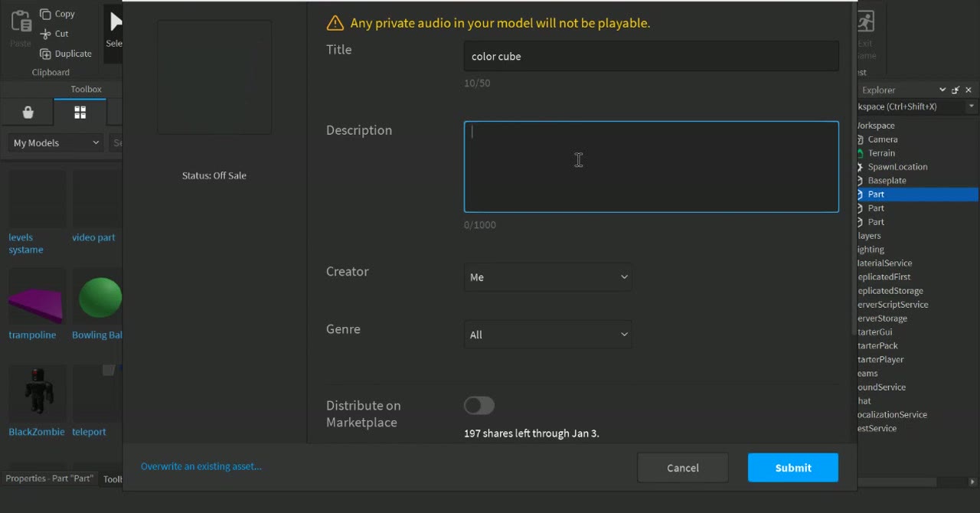
Task: Select the trampoline model thumbnail
Action: point(37,297)
